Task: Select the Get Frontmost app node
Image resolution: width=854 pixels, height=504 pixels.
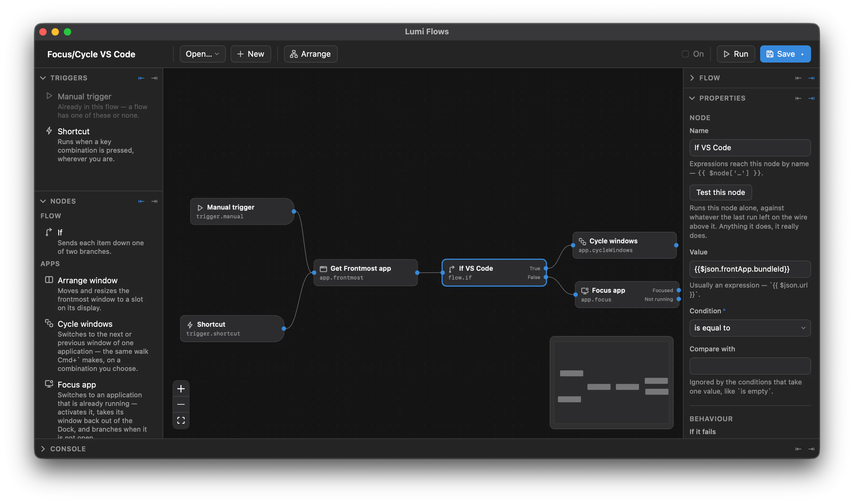Action: click(x=365, y=273)
